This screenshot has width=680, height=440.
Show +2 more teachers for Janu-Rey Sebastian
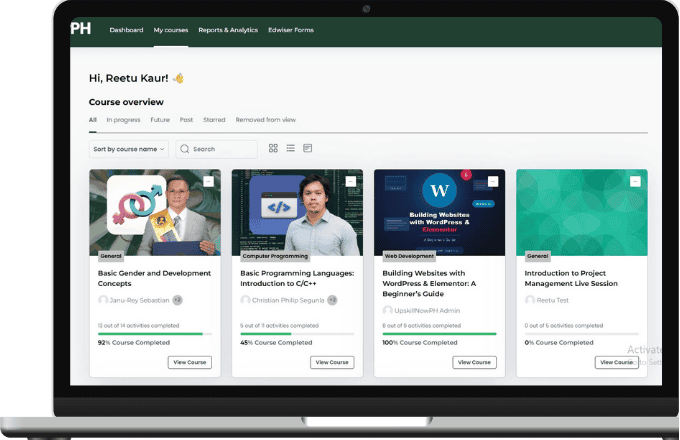177,300
